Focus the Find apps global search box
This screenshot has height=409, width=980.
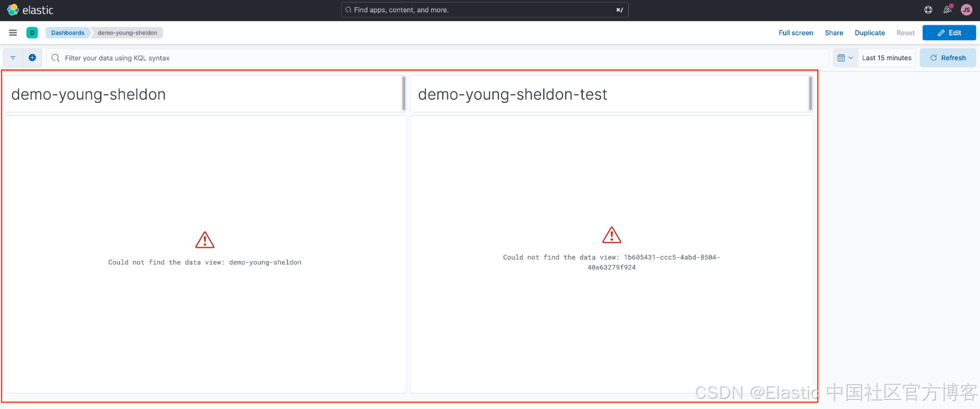(485, 10)
